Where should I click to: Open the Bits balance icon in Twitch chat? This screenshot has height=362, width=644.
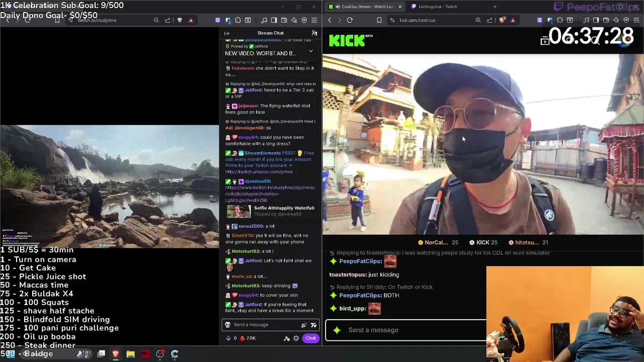(x=228, y=338)
